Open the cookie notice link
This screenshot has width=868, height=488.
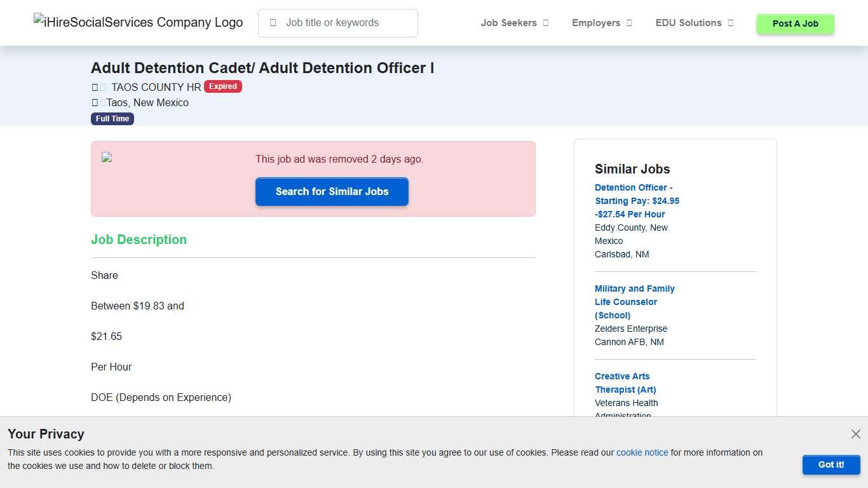(x=642, y=452)
